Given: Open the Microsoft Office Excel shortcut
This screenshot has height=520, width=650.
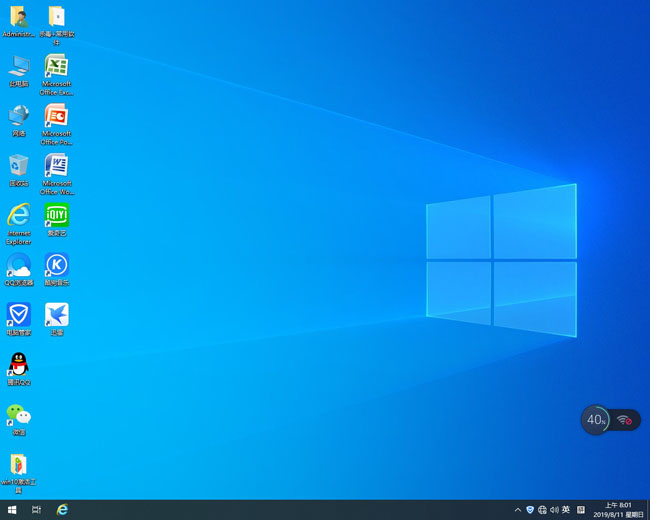Looking at the screenshot, I should [57, 68].
